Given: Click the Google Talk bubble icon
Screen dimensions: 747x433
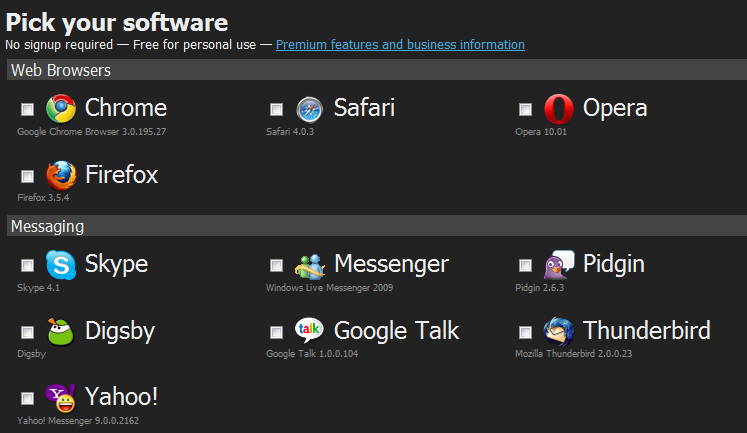Looking at the screenshot, I should coord(309,330).
